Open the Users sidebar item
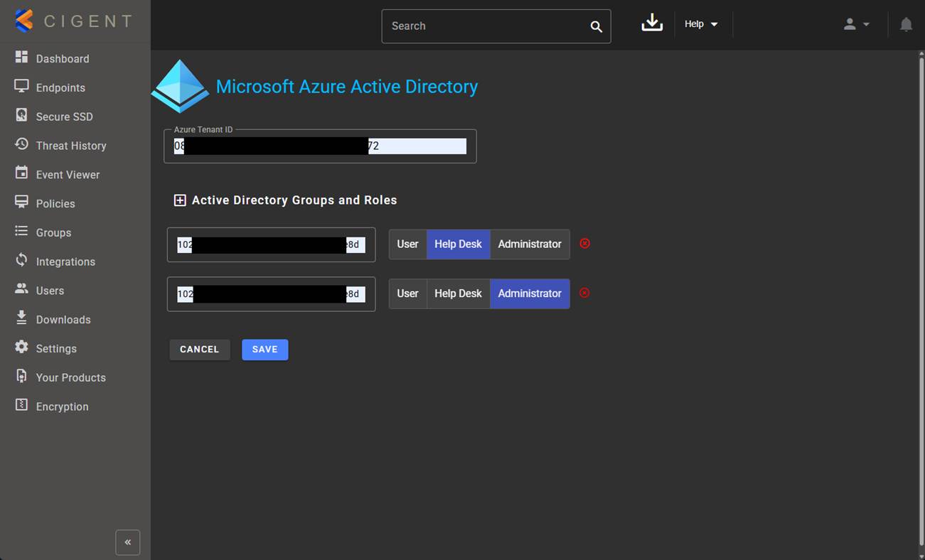 pyautogui.click(x=50, y=291)
